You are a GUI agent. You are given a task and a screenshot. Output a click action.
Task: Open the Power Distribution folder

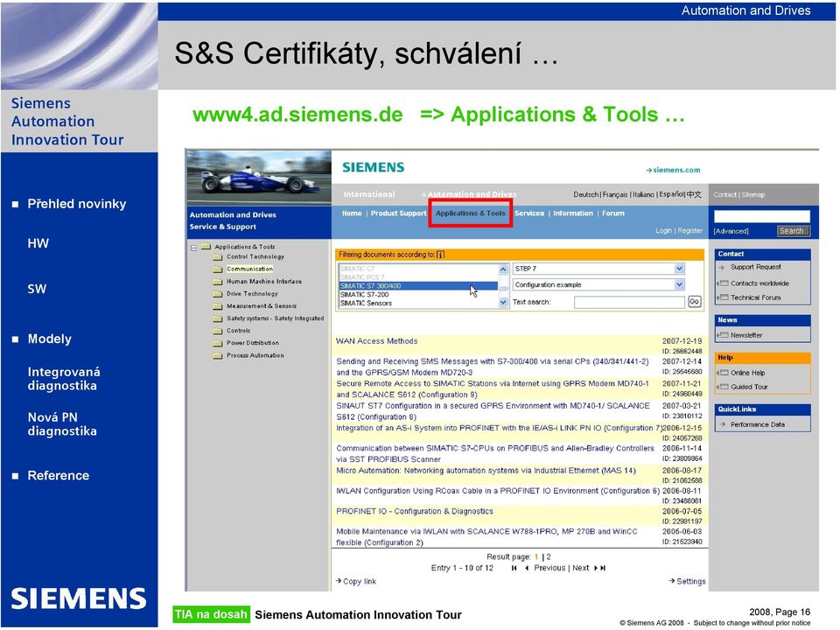[252, 343]
